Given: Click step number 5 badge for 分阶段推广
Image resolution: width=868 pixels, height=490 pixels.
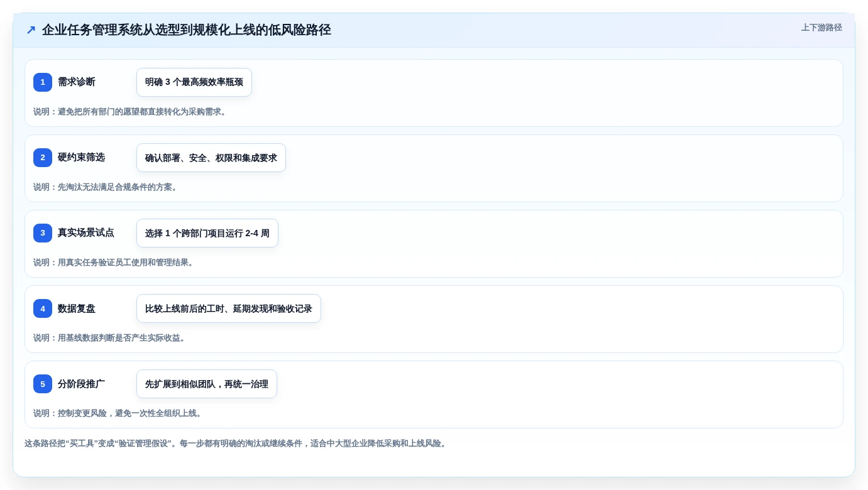Looking at the screenshot, I should pos(43,384).
